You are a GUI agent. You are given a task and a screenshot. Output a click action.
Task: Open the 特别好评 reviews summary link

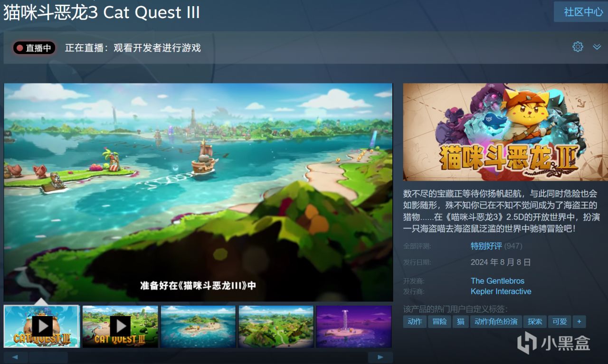coord(486,246)
